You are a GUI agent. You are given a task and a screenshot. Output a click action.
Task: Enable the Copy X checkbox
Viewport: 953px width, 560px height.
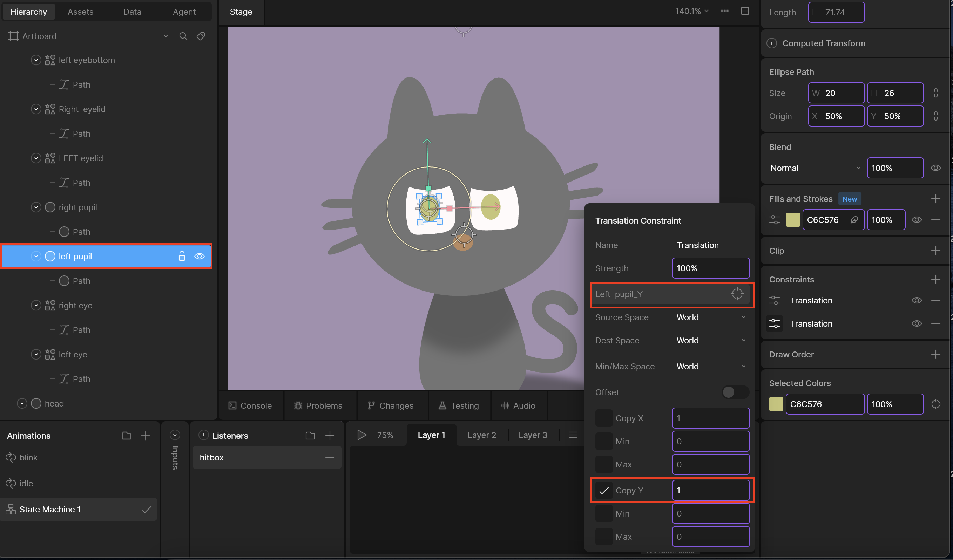(x=604, y=418)
